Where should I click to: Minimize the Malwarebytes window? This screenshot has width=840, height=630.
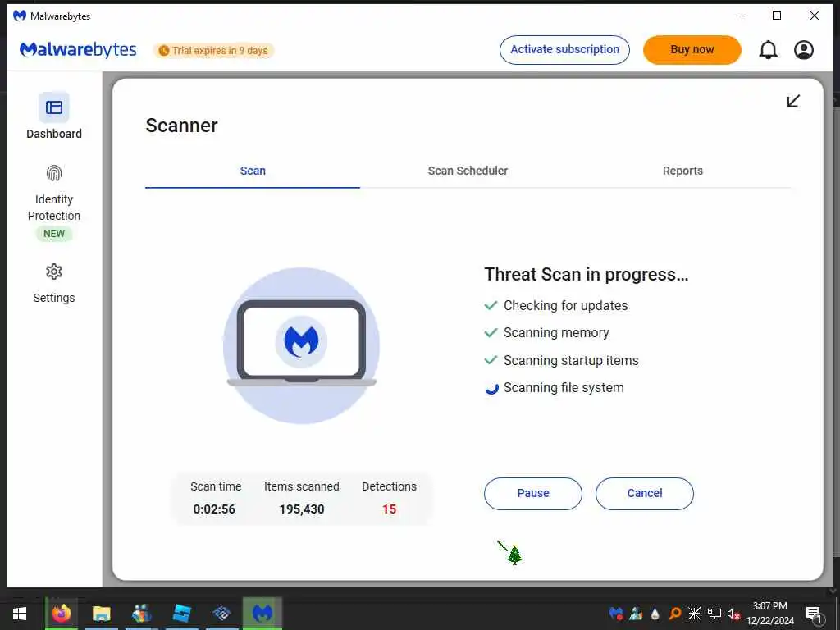pyautogui.click(x=740, y=16)
